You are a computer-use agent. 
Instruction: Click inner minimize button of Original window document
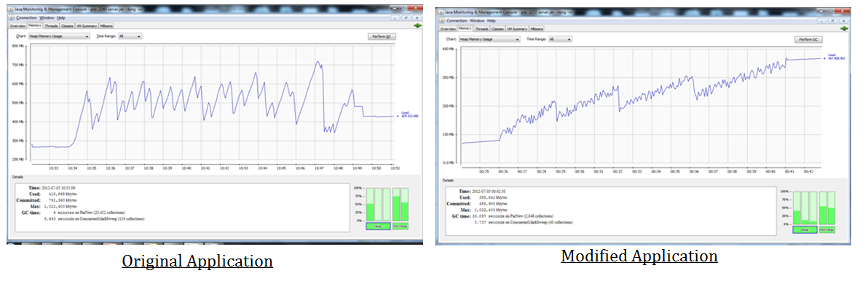[395, 17]
